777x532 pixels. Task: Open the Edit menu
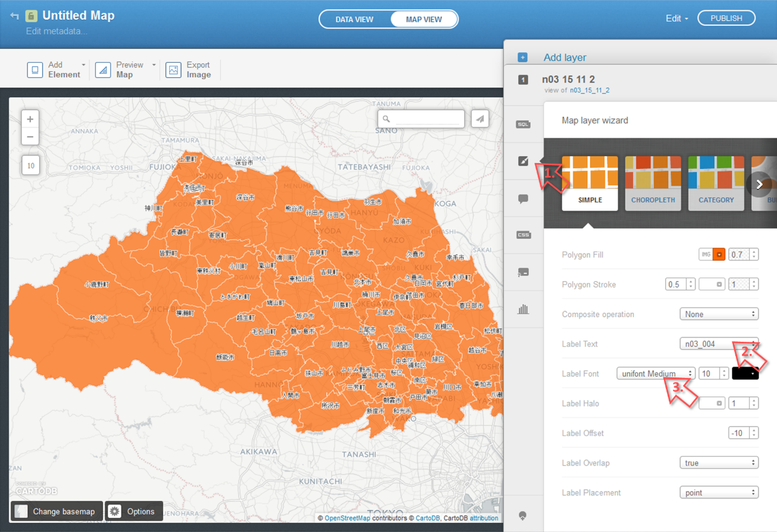click(x=677, y=19)
